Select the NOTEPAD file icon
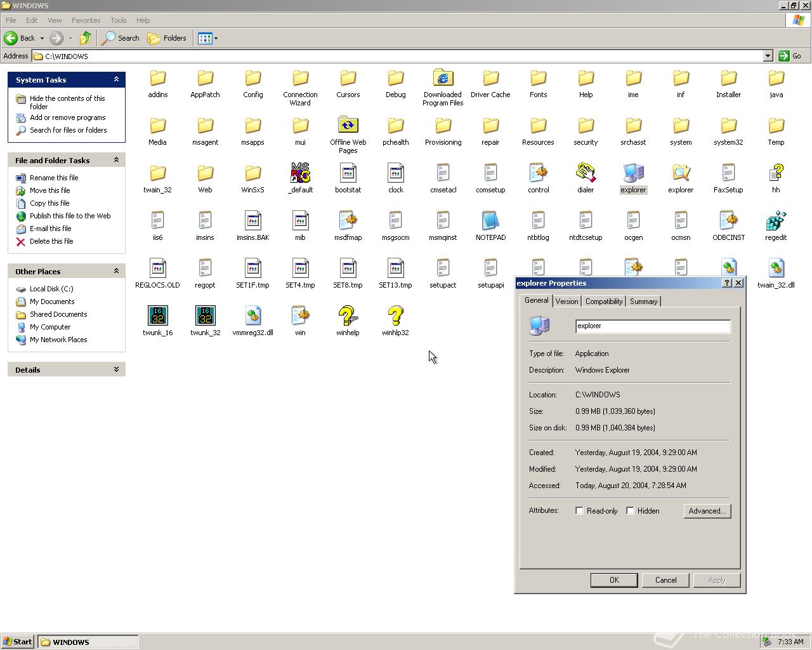 [490, 222]
